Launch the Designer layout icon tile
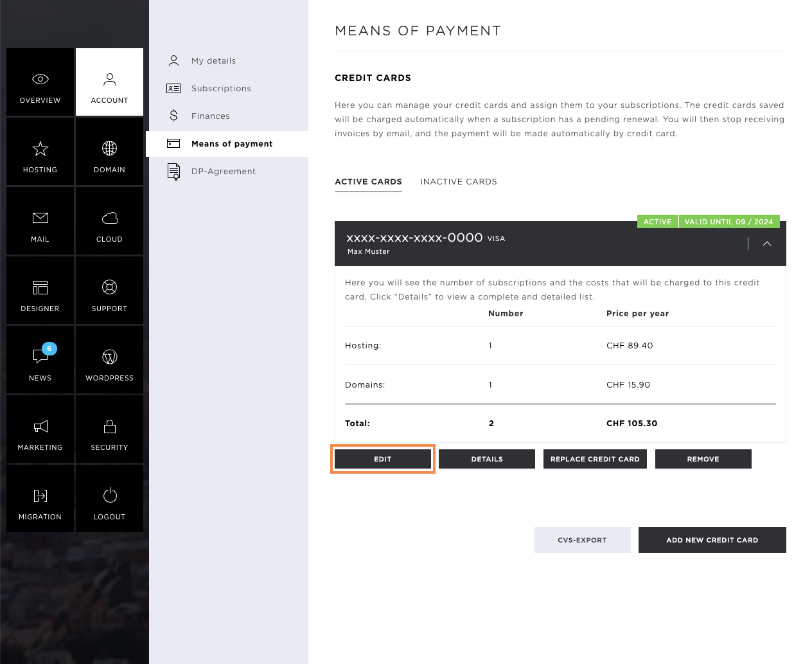 pyautogui.click(x=40, y=291)
